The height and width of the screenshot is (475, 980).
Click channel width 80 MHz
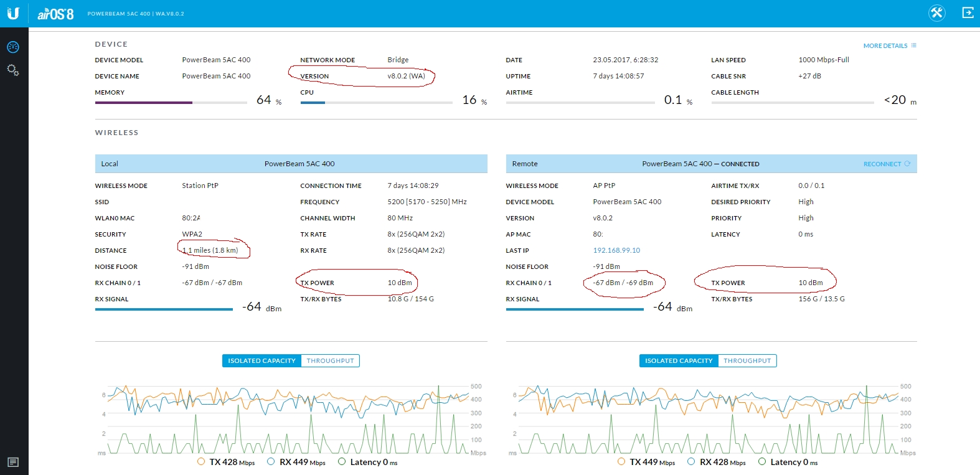click(x=400, y=218)
